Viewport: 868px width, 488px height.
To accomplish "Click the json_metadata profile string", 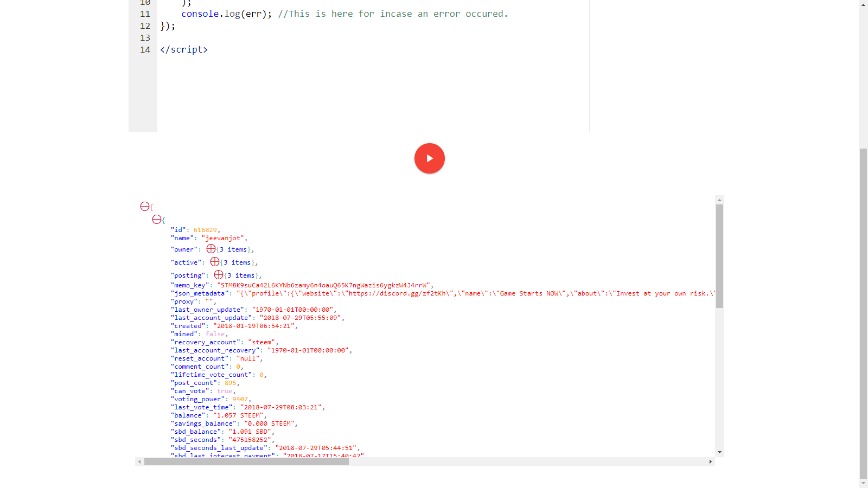I will [x=476, y=293].
